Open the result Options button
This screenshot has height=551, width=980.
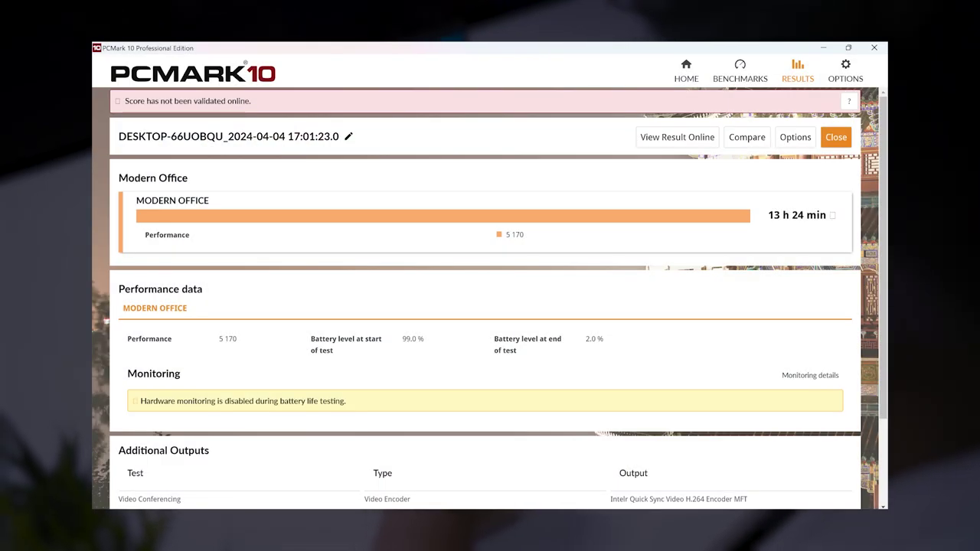pos(795,137)
